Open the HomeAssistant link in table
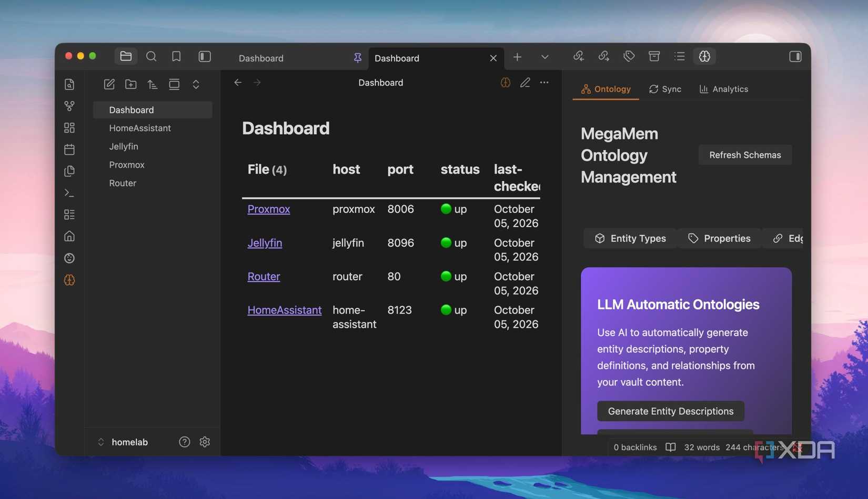 pyautogui.click(x=285, y=310)
